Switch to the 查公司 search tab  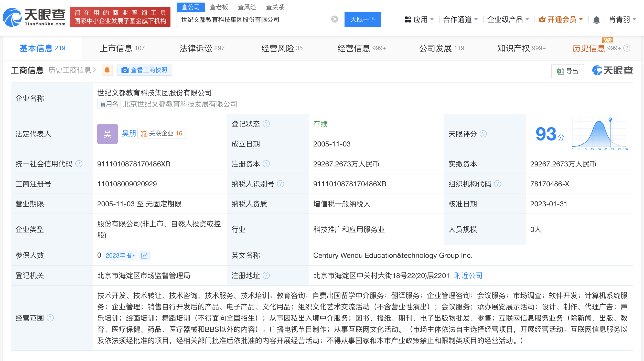[x=190, y=7]
